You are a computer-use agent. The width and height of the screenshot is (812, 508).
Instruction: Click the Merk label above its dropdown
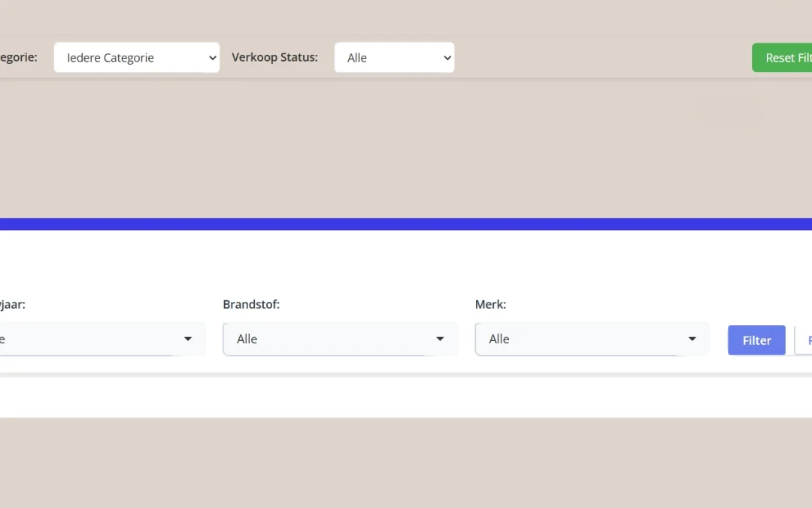coord(490,304)
